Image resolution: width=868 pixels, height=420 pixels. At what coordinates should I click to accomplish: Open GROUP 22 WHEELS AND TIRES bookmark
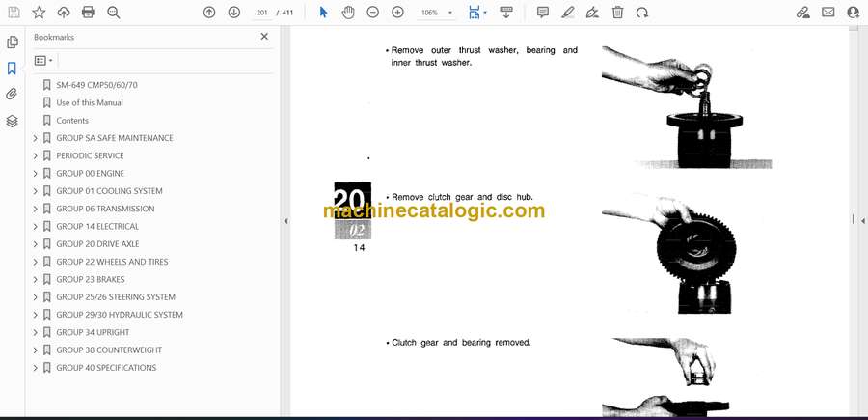pyautogui.click(x=113, y=262)
